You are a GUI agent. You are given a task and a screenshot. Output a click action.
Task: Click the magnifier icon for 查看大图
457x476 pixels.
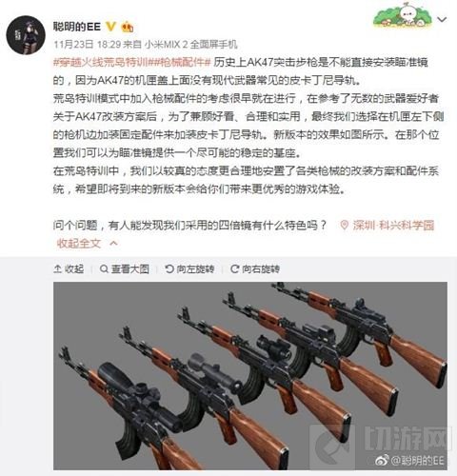pos(104,269)
